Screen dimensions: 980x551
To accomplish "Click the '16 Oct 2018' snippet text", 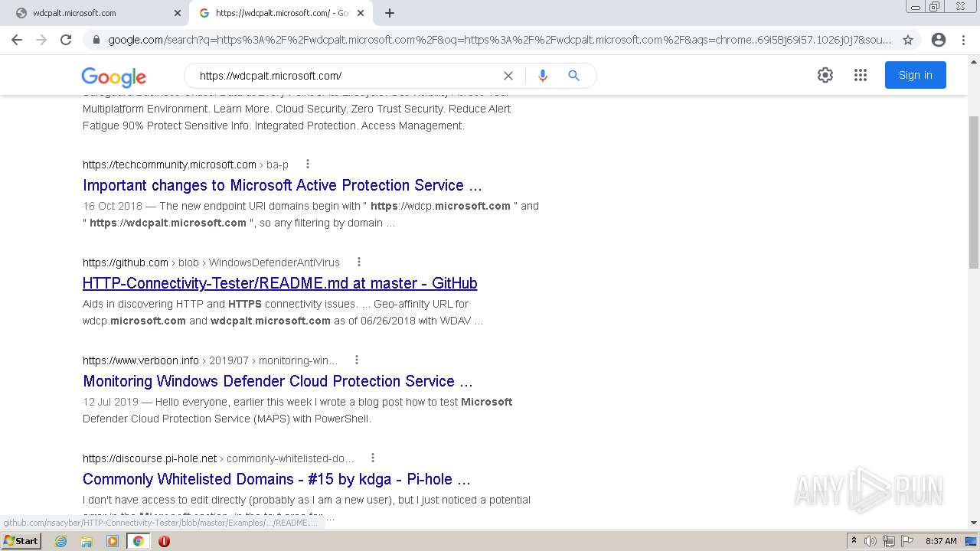I will (x=113, y=206).
